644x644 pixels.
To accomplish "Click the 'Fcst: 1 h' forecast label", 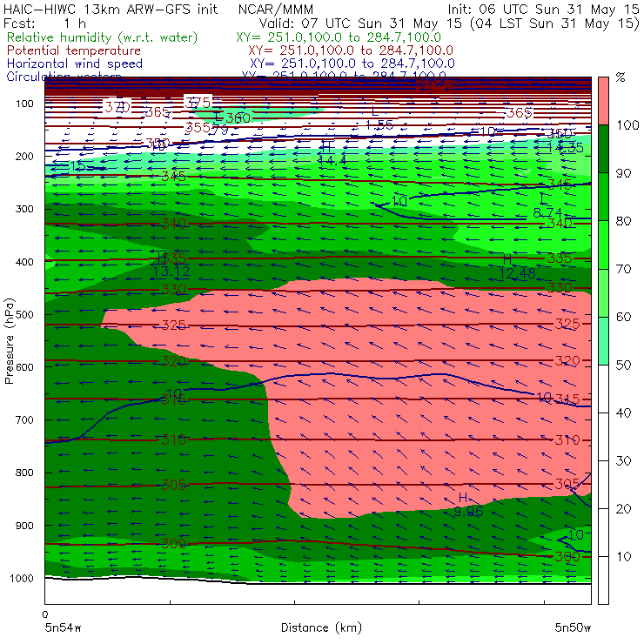I will click(44, 23).
